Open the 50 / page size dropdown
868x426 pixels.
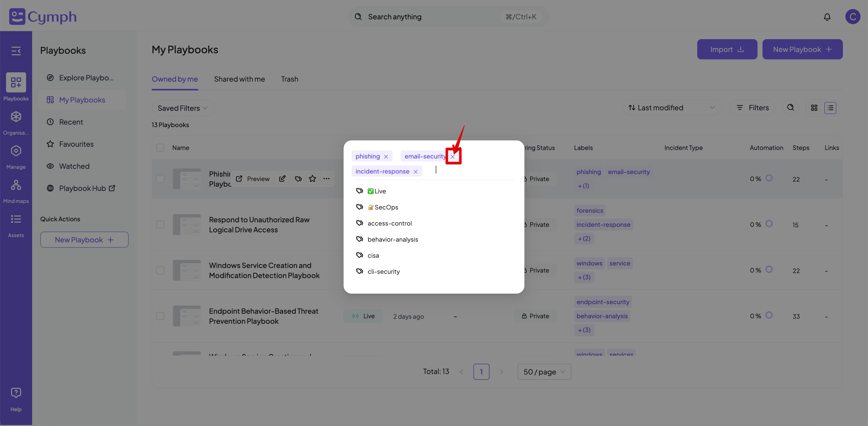(544, 372)
